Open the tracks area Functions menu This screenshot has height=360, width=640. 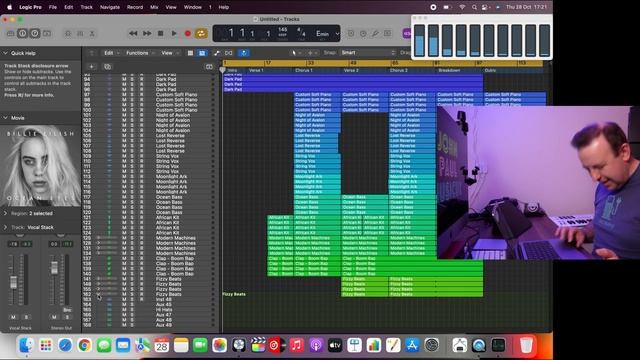140,53
